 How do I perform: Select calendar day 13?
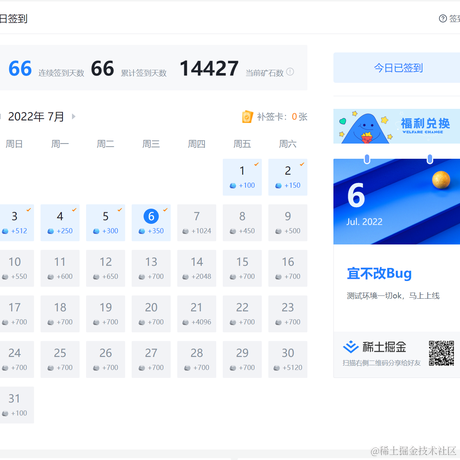point(151,268)
